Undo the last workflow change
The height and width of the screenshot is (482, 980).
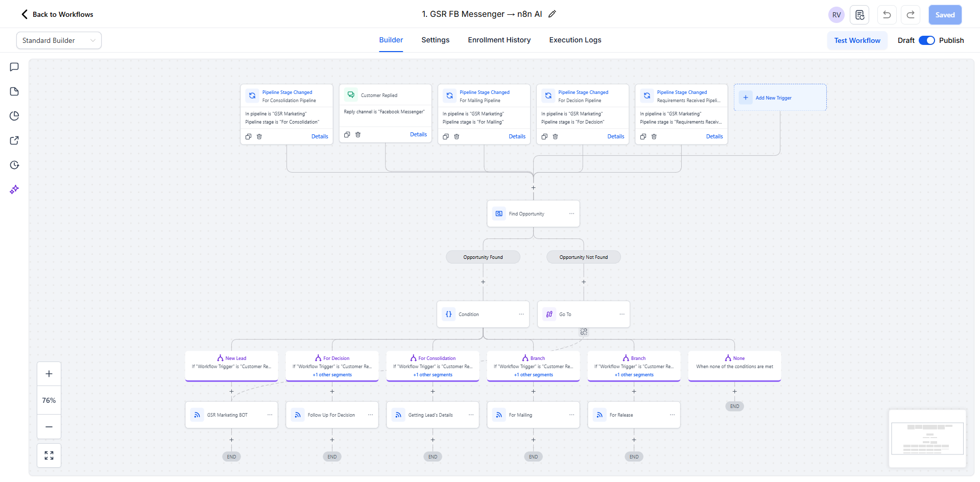(887, 15)
